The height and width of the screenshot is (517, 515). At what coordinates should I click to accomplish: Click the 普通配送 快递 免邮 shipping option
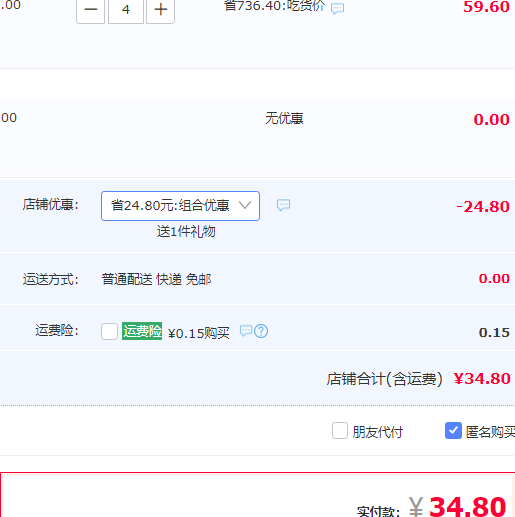[x=156, y=279]
